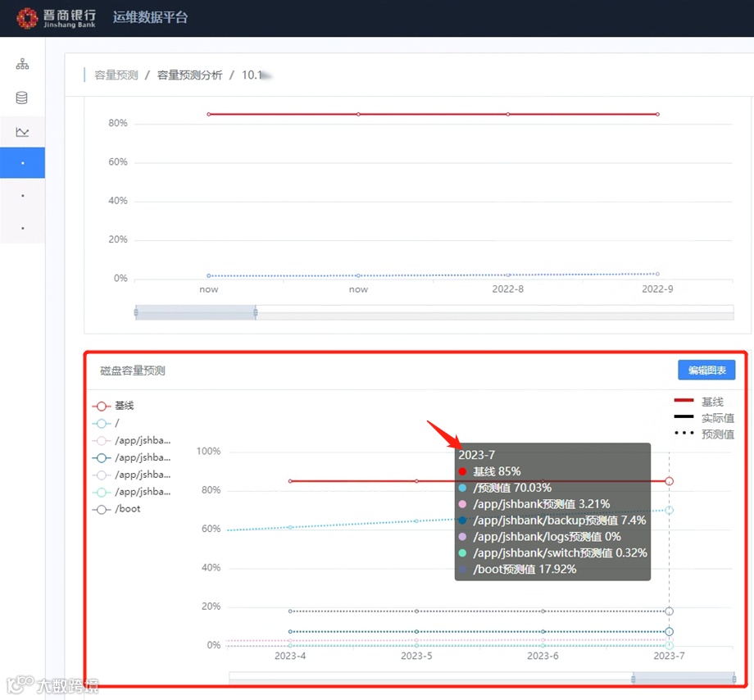This screenshot has height=700, width=754.
Task: Click the 基线 85% tooltip row
Action: [x=489, y=471]
